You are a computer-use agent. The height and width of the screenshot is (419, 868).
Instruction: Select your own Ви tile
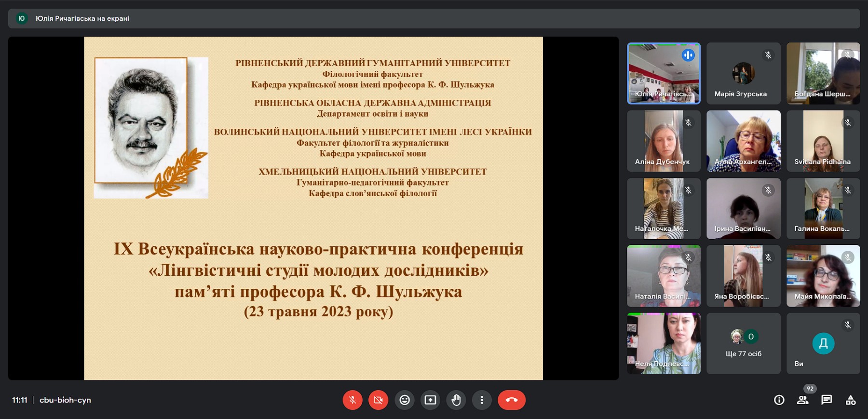tap(823, 343)
